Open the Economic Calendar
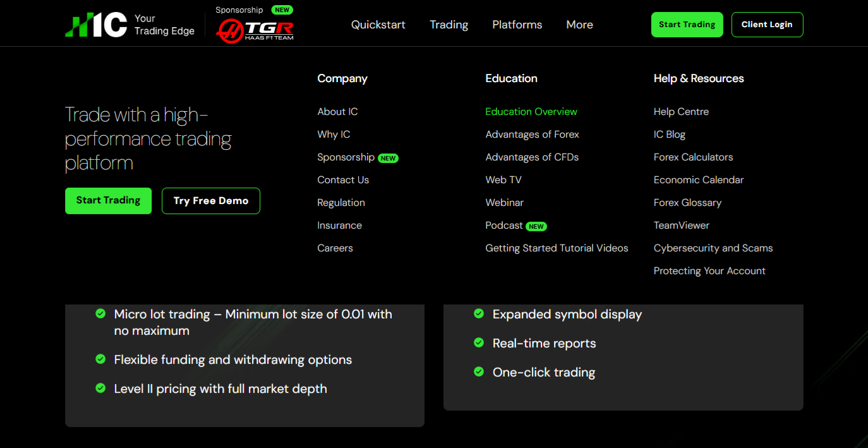Screen dimensions: 868x448 pyautogui.click(x=699, y=180)
